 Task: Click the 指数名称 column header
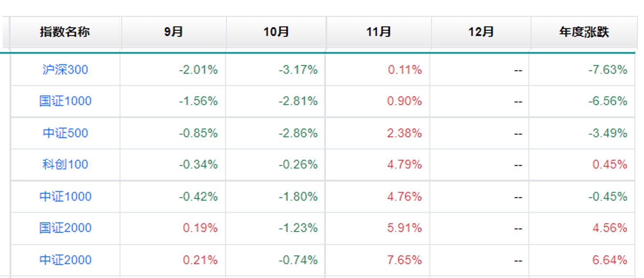coord(65,32)
